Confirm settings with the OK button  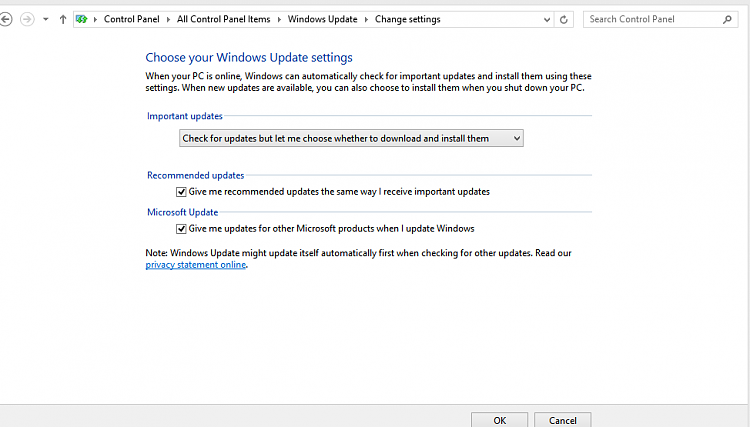[499, 420]
